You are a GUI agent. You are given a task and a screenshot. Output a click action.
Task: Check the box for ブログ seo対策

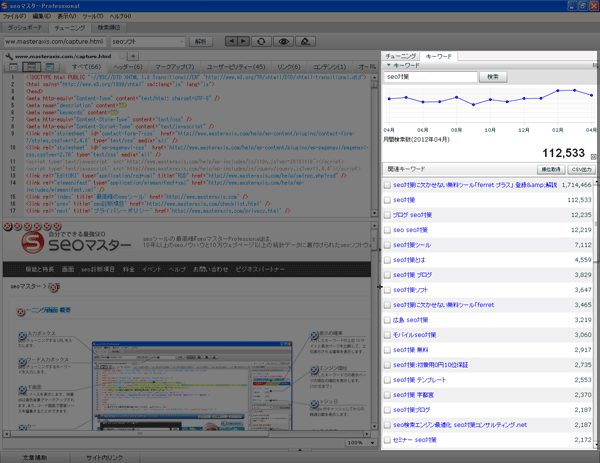(x=388, y=215)
